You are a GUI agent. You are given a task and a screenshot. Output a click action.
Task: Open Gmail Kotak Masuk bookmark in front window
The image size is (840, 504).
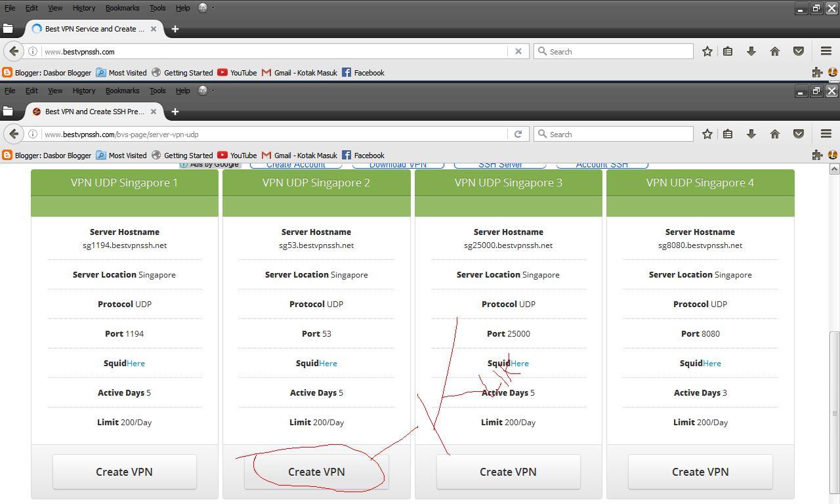(x=299, y=156)
